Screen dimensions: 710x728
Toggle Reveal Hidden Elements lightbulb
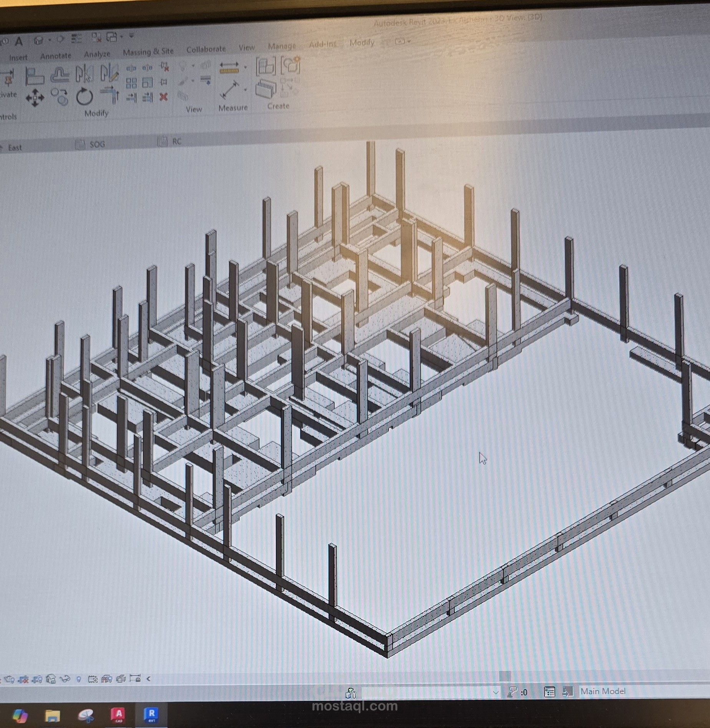[x=79, y=679]
